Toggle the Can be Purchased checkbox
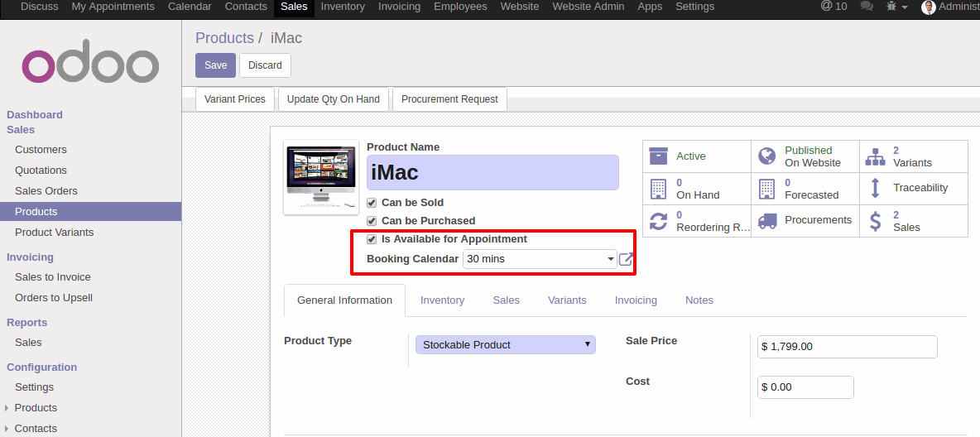The image size is (980, 437). pos(372,221)
